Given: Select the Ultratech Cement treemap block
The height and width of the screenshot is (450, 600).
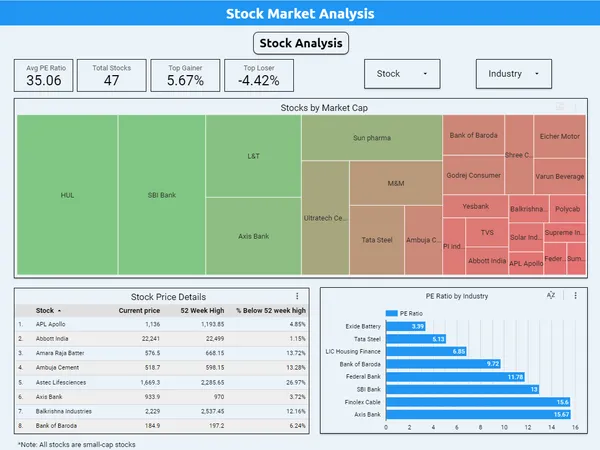Looking at the screenshot, I should coord(326,218).
